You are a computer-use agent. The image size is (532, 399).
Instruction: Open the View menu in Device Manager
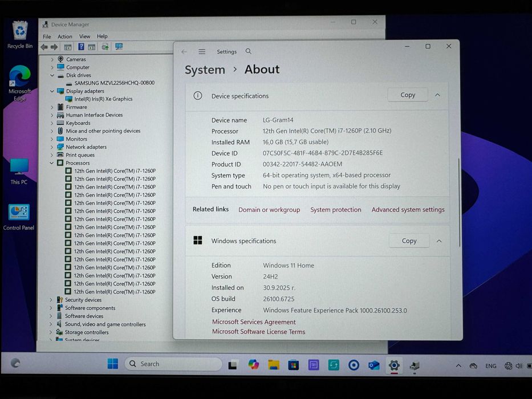[x=85, y=36]
